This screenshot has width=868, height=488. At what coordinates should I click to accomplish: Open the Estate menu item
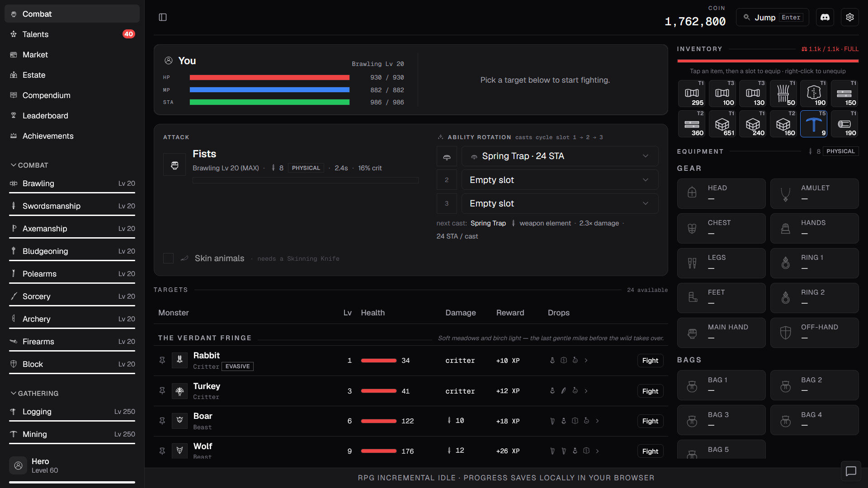pos(72,75)
